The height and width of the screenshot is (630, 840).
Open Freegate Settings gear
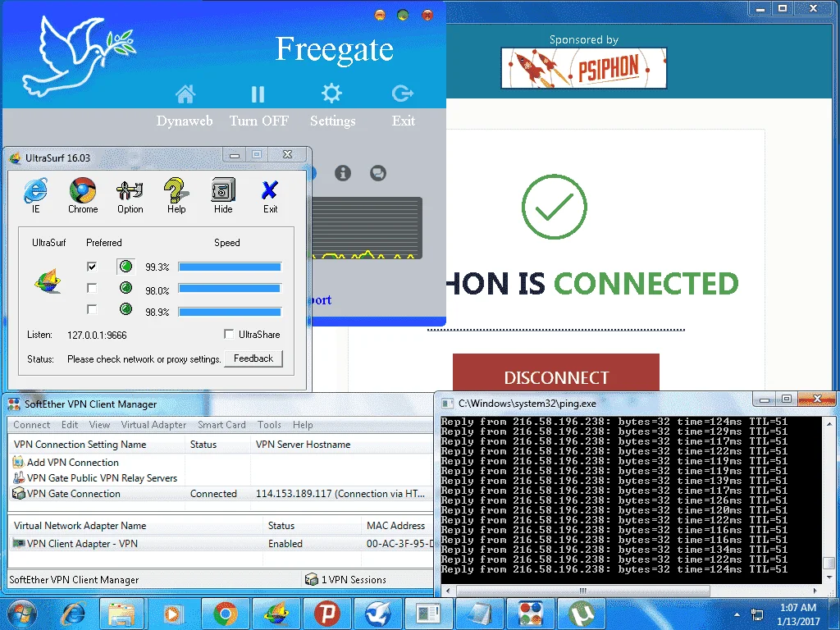point(332,106)
